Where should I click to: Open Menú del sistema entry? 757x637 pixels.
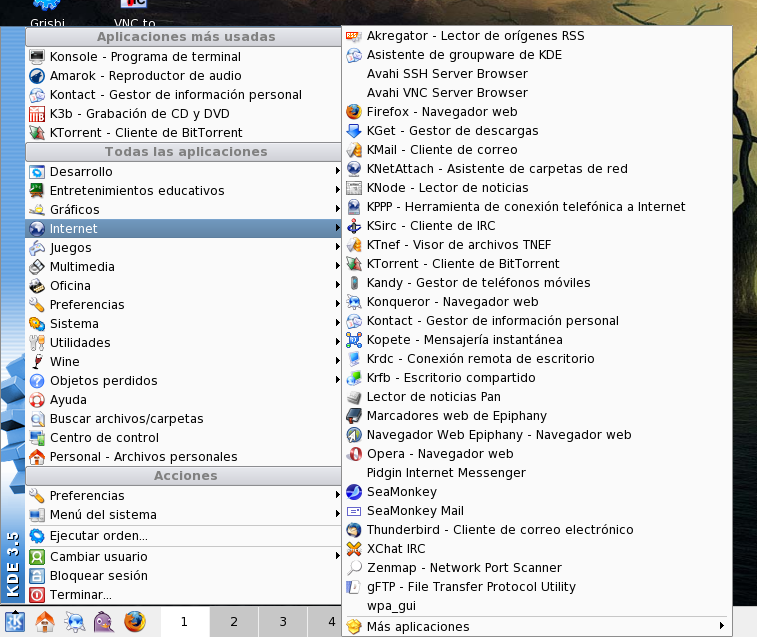click(183, 515)
